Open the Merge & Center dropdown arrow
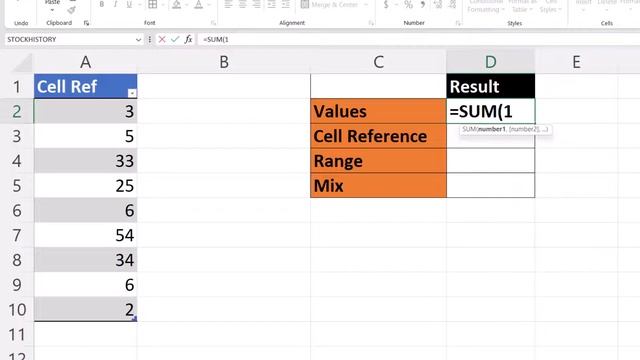This screenshot has height=360, width=640. [x=366, y=5]
